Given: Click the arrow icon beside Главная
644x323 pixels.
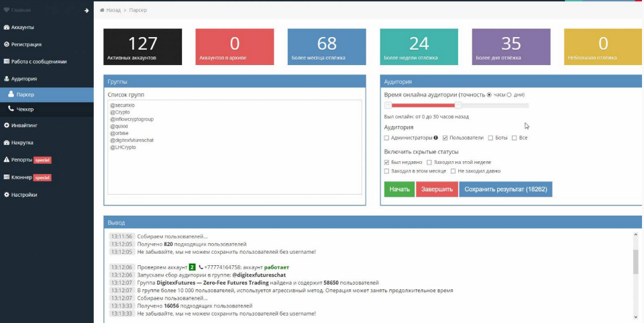Looking at the screenshot, I should point(87,10).
